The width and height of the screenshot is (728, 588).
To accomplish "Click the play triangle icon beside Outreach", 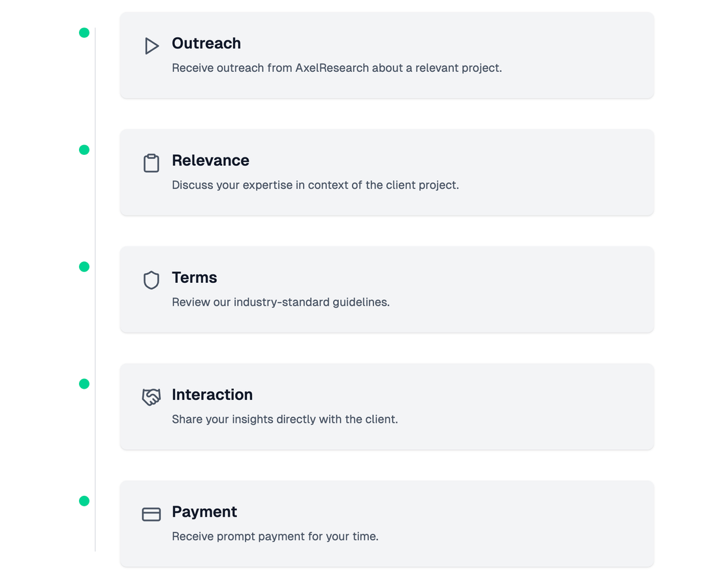I will pyautogui.click(x=151, y=46).
